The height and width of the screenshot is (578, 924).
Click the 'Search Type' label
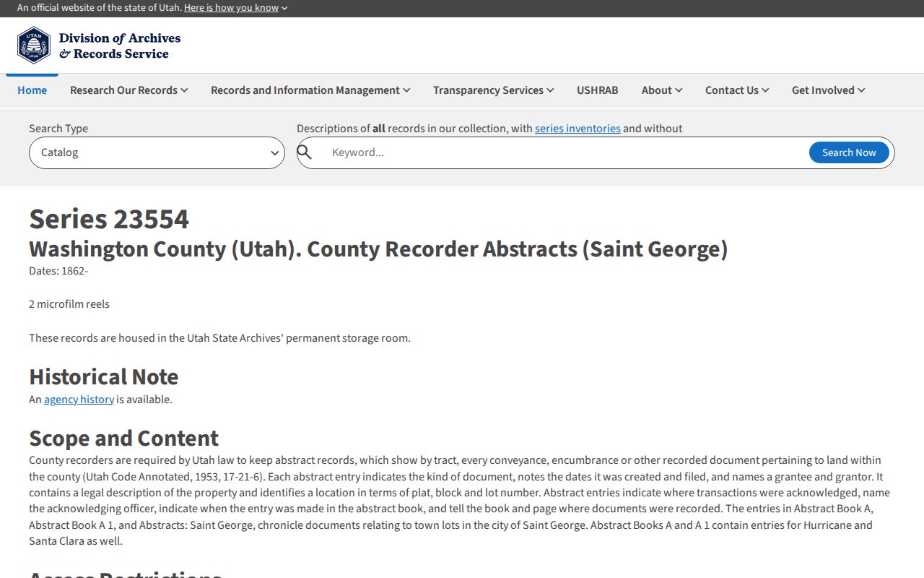pyautogui.click(x=58, y=129)
